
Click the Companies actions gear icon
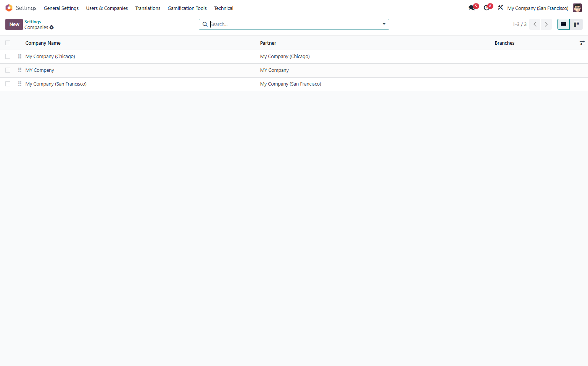52,28
